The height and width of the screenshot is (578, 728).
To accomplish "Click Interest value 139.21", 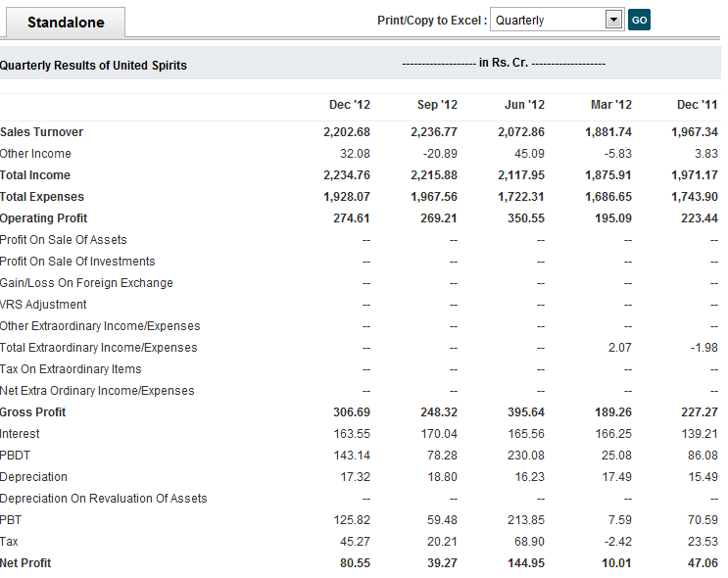I will [700, 434].
